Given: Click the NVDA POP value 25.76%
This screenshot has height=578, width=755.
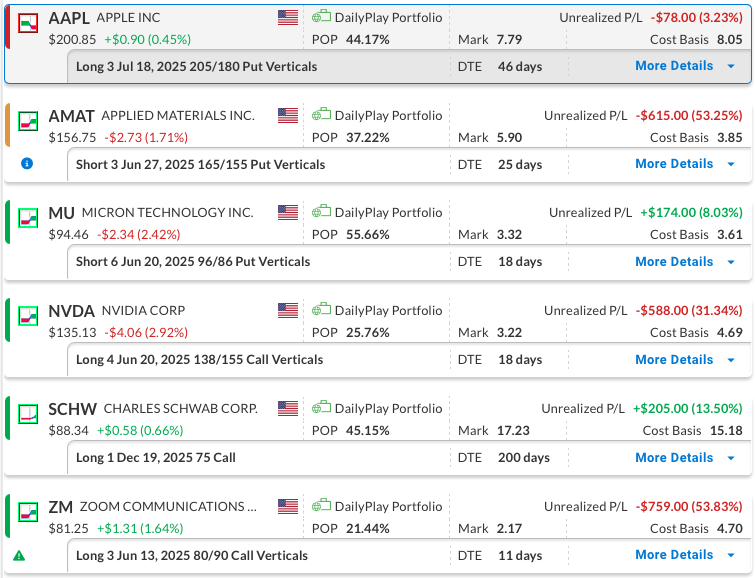Looking at the screenshot, I should (367, 332).
